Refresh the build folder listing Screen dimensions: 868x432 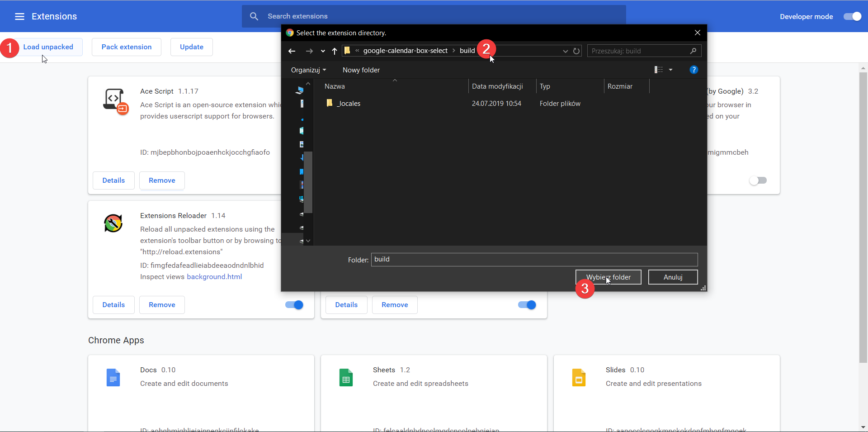[576, 51]
